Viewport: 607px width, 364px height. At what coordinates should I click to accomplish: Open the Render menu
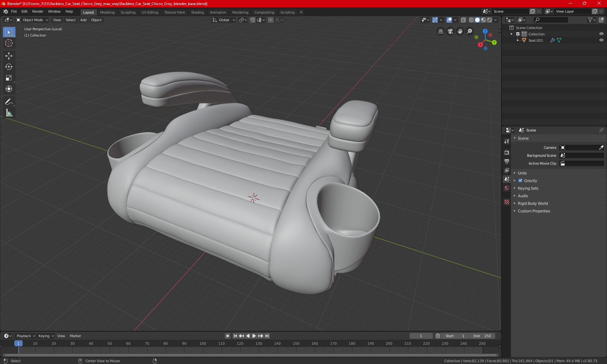point(38,11)
